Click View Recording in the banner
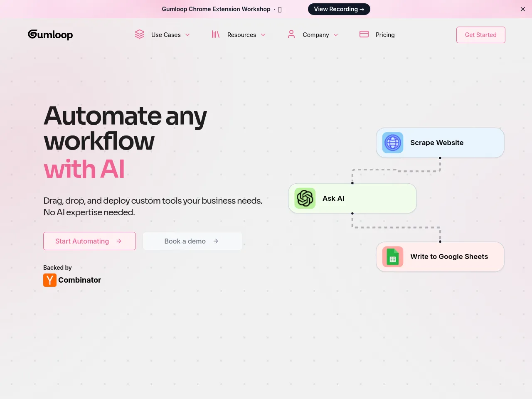The height and width of the screenshot is (399, 532). (339, 9)
